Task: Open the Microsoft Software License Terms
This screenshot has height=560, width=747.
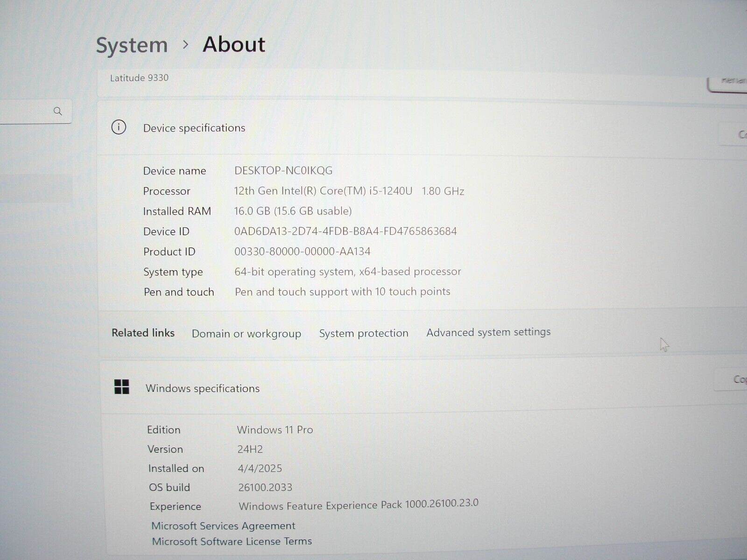Action: pyautogui.click(x=232, y=541)
